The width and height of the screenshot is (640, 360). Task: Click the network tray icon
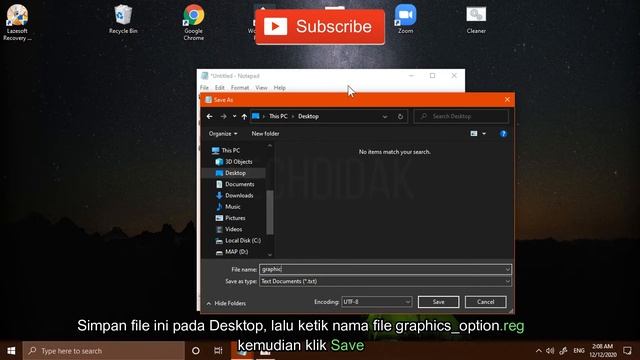point(563,351)
